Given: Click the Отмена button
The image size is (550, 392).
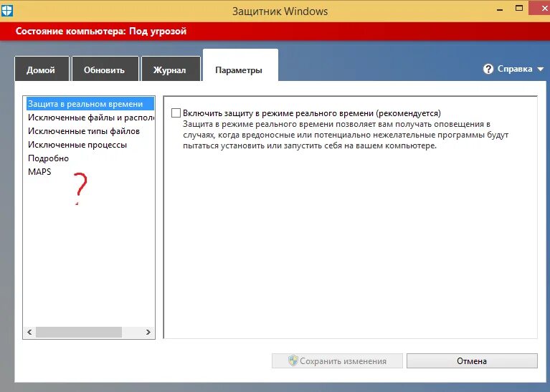Looking at the screenshot, I should 472,360.
